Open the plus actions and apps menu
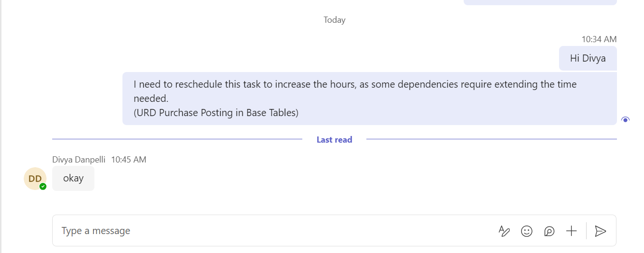The height and width of the screenshot is (253, 644). [571, 231]
